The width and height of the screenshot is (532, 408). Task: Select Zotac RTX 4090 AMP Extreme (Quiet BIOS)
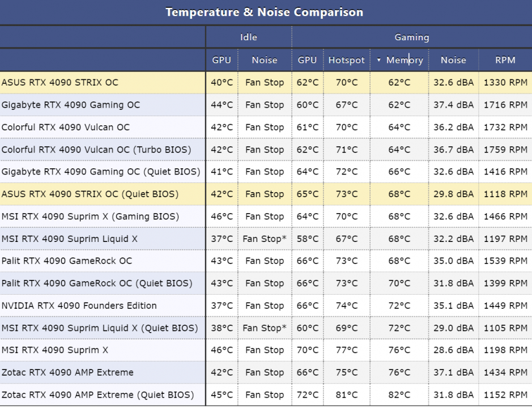click(97, 395)
